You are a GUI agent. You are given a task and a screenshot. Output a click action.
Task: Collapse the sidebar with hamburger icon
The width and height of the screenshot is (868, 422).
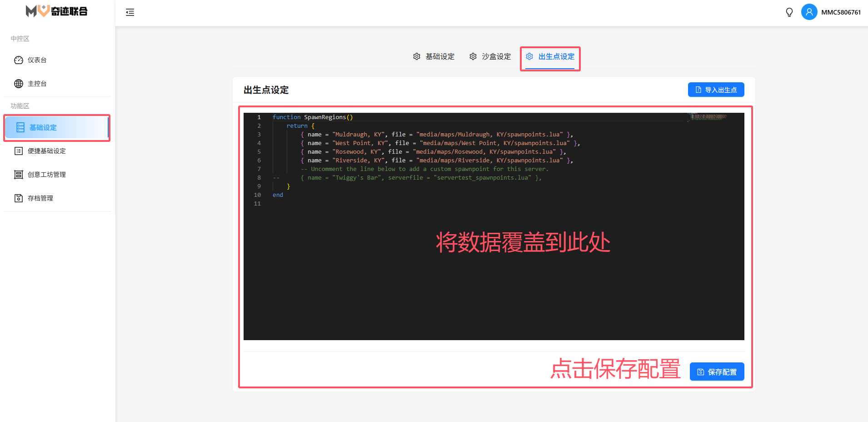tap(130, 12)
